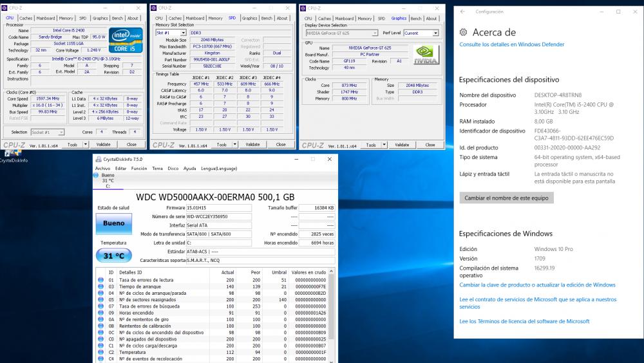This screenshot has height=363, width=644.
Task: Click the status circle for row 04 ciclos de arranque/parada
Action: (x=100, y=293)
